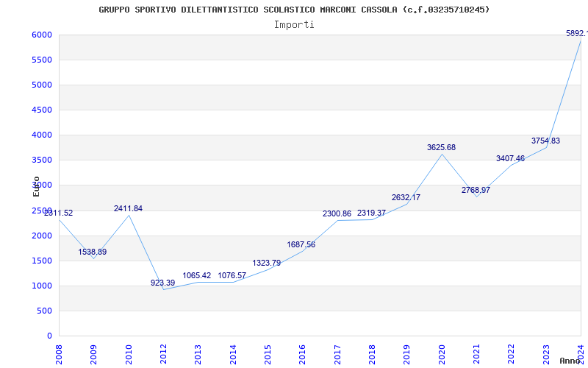Viewport: 588px width, 368px height.
Task: Click y-axis value 2000
Action: click(43, 236)
